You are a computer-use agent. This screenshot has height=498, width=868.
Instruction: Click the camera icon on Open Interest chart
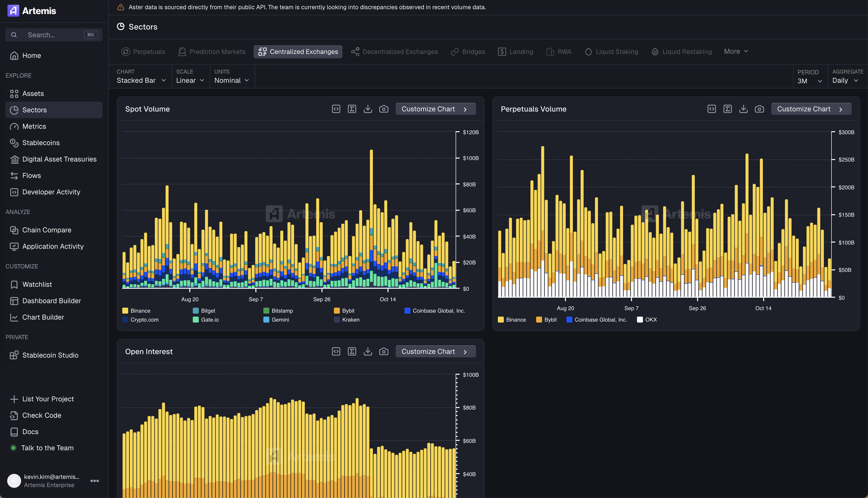[x=384, y=351]
